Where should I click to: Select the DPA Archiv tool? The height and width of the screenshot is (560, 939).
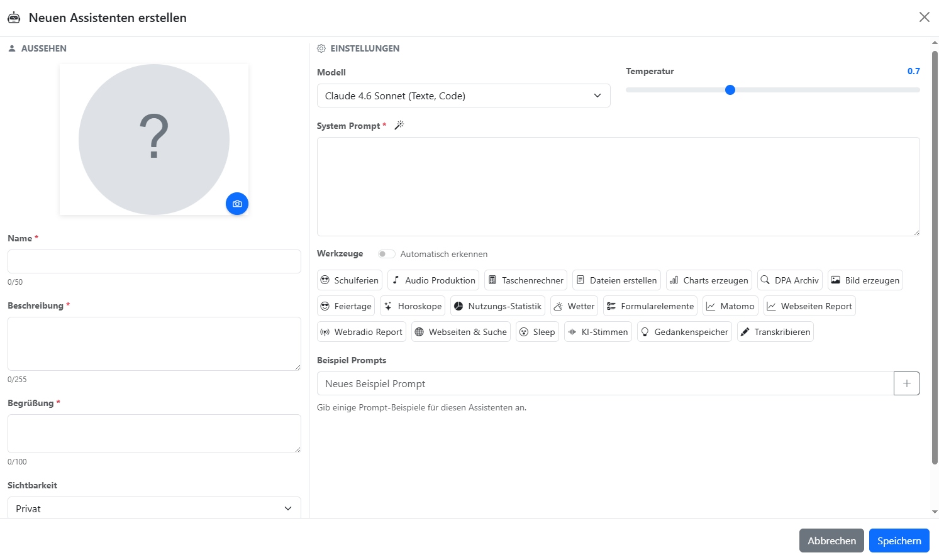[x=789, y=280]
